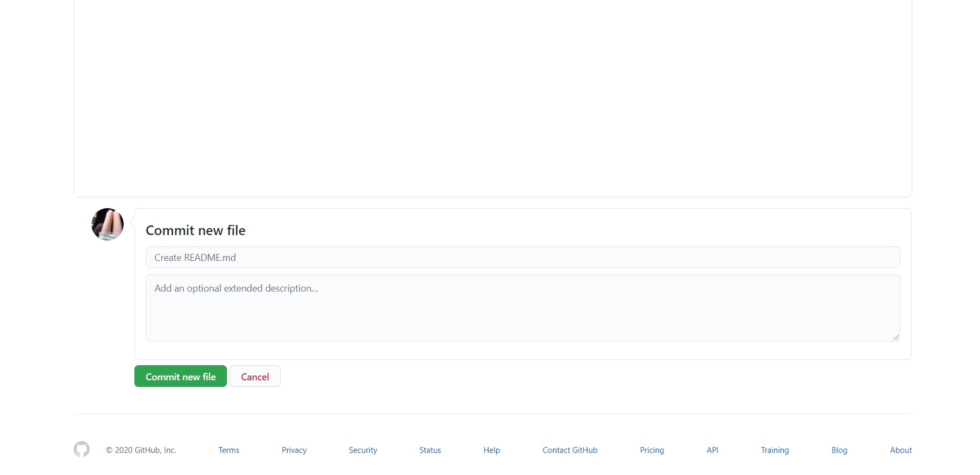Image resolution: width=980 pixels, height=475 pixels.
Task: Navigate to the About footer link
Action: [900, 450]
